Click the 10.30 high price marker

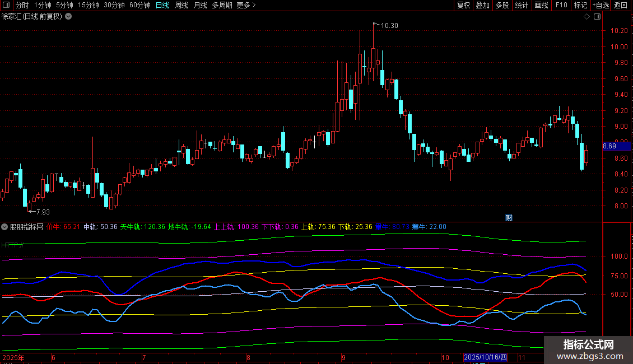(x=389, y=26)
